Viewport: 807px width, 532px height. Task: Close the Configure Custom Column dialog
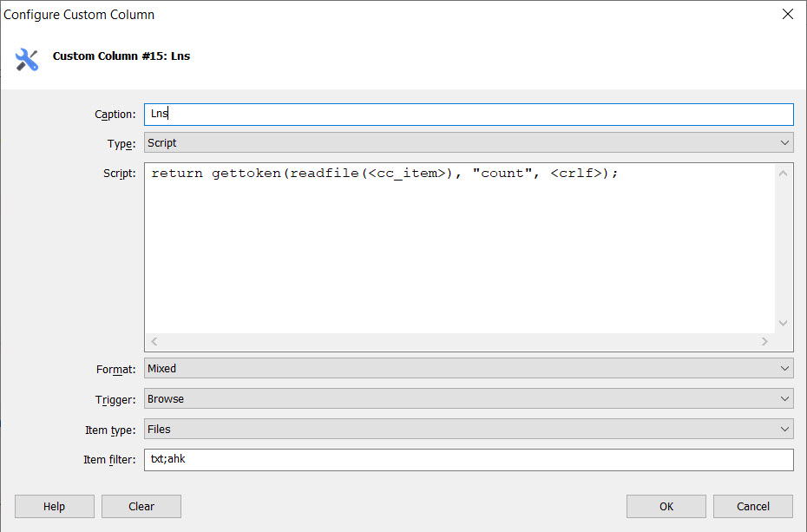pos(788,14)
